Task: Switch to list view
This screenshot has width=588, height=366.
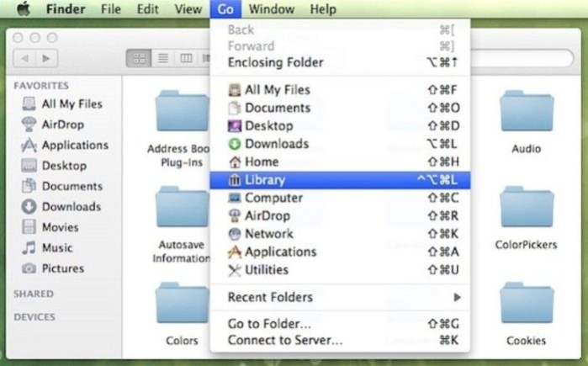Action: click(163, 59)
